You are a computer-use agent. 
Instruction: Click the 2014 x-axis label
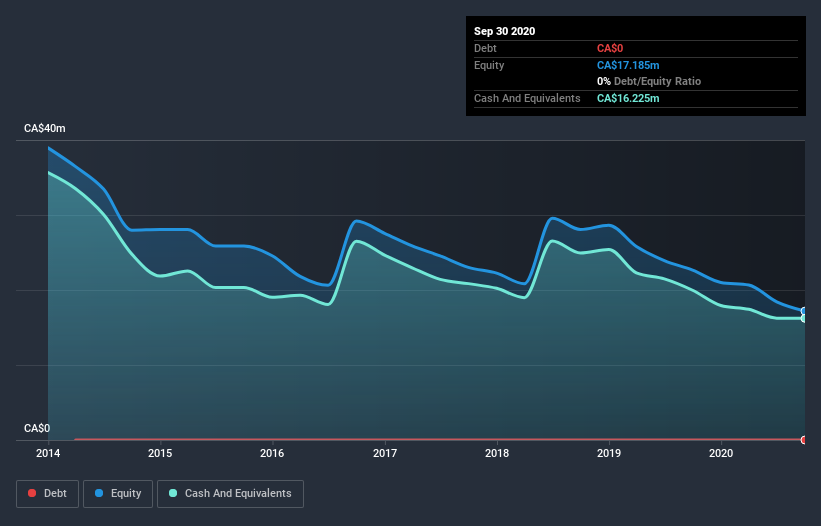click(x=48, y=453)
